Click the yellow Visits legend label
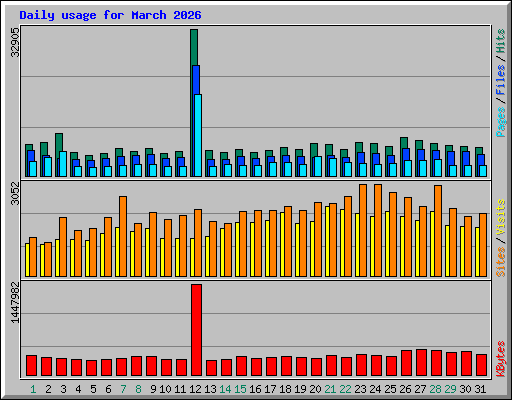This screenshot has width=512, height=400. [x=501, y=217]
